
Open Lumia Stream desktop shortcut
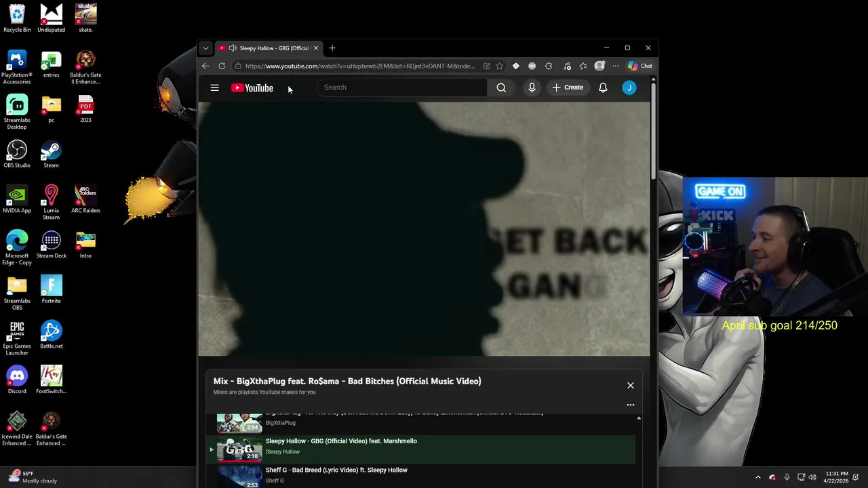[x=51, y=203]
